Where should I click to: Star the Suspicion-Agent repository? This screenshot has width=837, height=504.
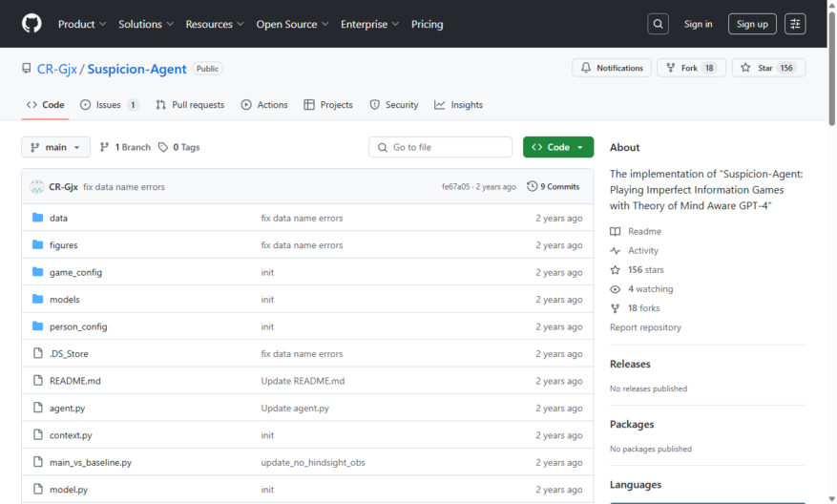(768, 68)
